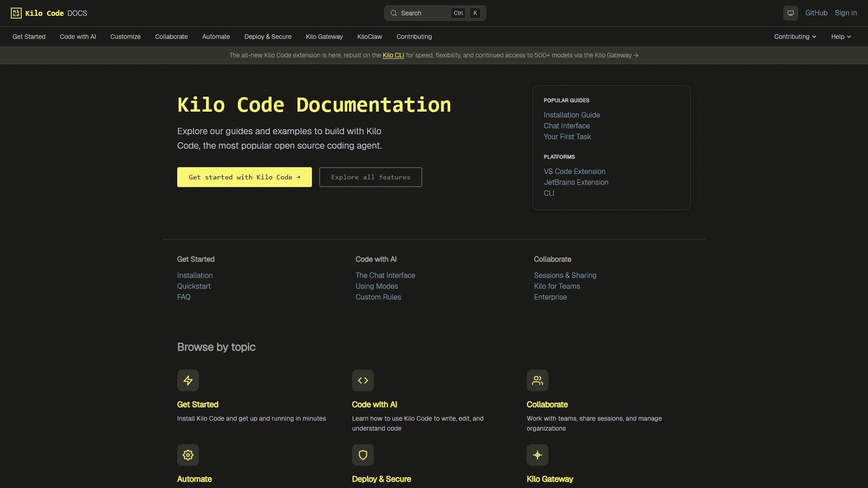This screenshot has height=488, width=868.
Task: Open the Quickstart link
Action: point(194,286)
